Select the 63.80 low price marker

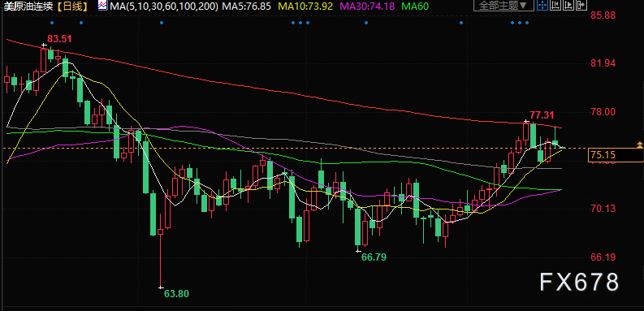tap(176, 293)
